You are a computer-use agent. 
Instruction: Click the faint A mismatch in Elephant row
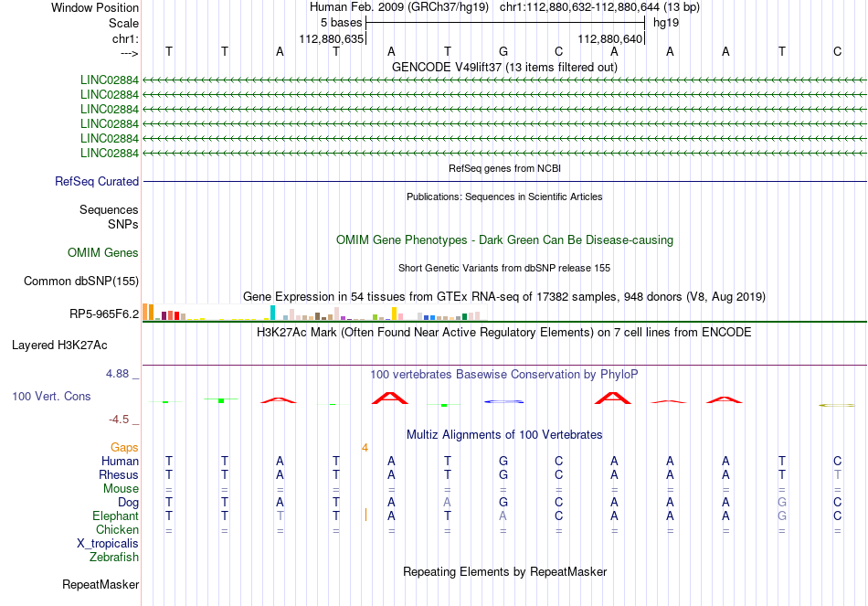(x=503, y=516)
